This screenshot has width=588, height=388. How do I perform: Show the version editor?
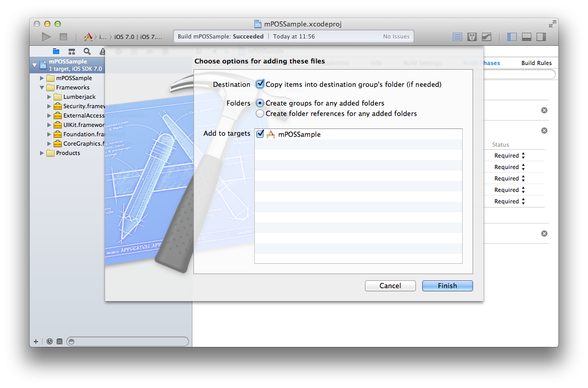487,37
